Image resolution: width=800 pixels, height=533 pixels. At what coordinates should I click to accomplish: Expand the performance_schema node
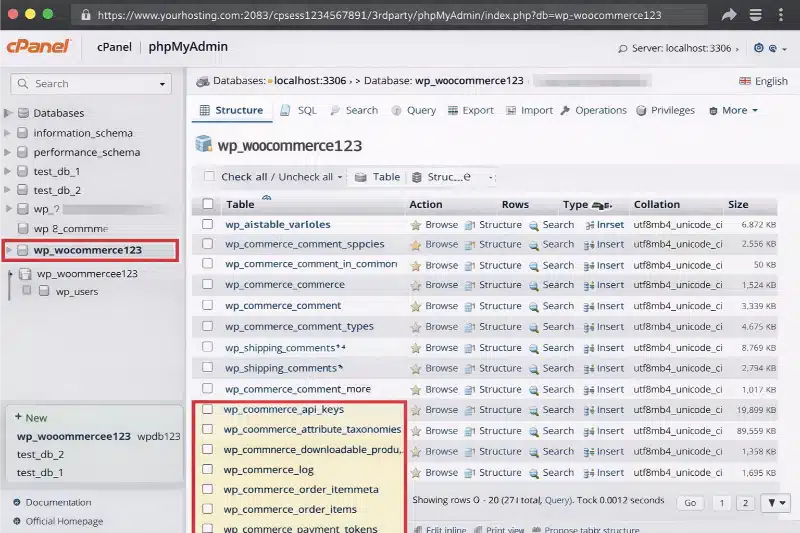(7, 152)
